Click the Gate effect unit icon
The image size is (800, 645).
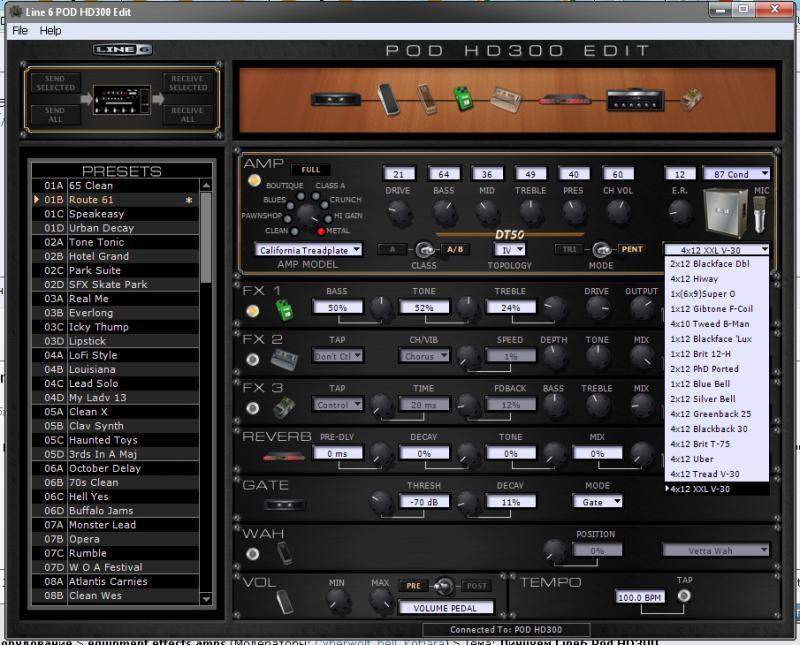coord(283,504)
